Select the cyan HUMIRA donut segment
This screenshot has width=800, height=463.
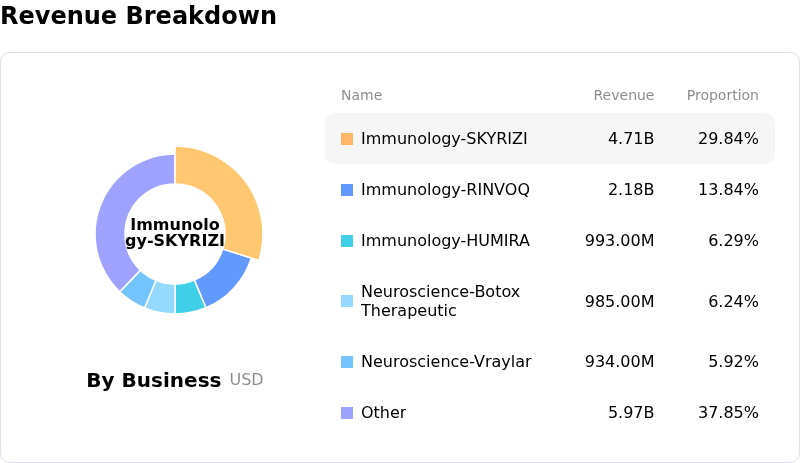[189, 297]
